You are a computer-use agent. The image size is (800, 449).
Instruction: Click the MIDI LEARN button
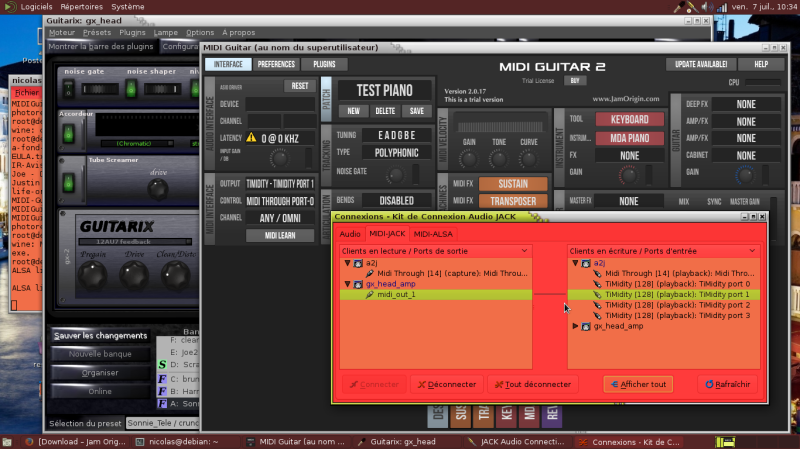point(280,235)
